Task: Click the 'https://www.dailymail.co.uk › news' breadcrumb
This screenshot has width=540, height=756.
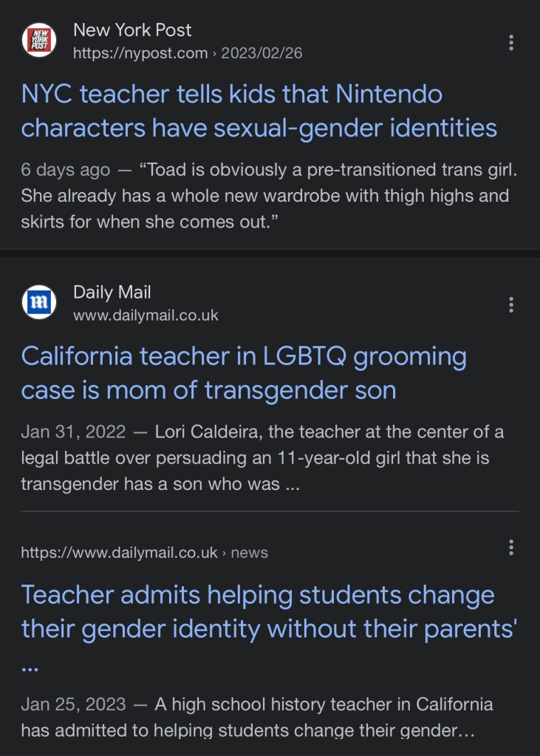Action: point(144,553)
